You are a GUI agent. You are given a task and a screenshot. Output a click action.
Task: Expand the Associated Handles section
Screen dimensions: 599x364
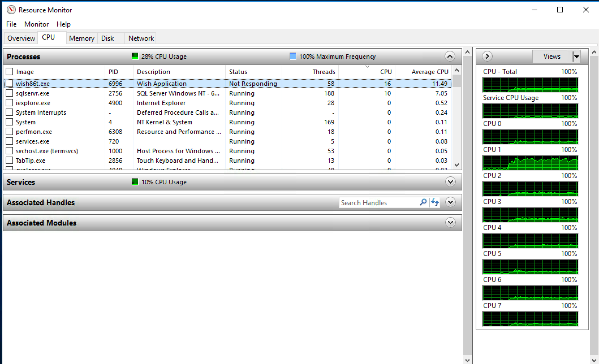point(450,202)
